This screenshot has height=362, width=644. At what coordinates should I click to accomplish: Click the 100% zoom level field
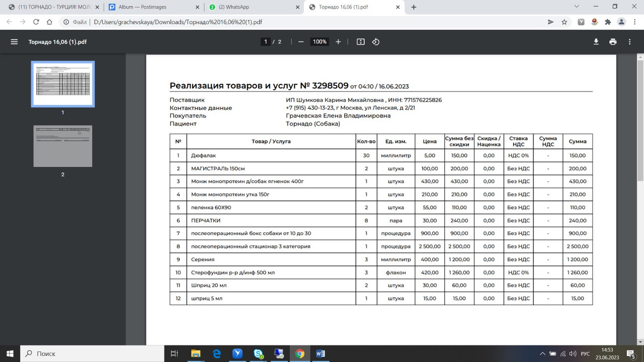pyautogui.click(x=319, y=42)
